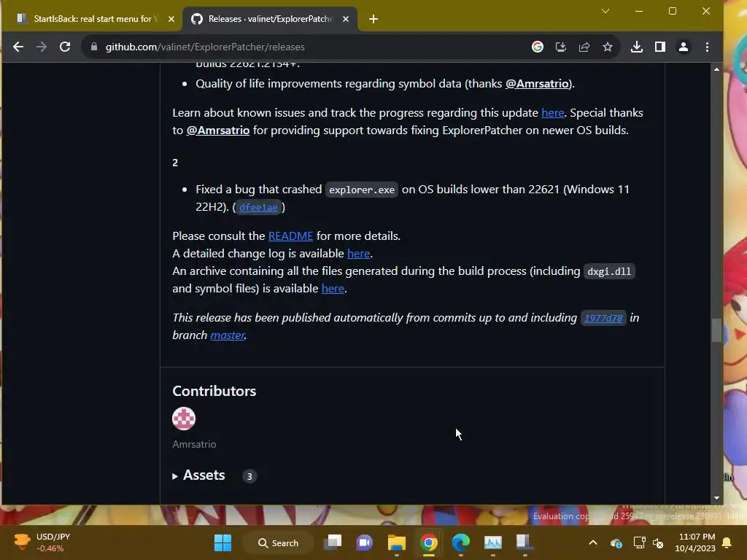Open taskbar Search box

coord(278,542)
